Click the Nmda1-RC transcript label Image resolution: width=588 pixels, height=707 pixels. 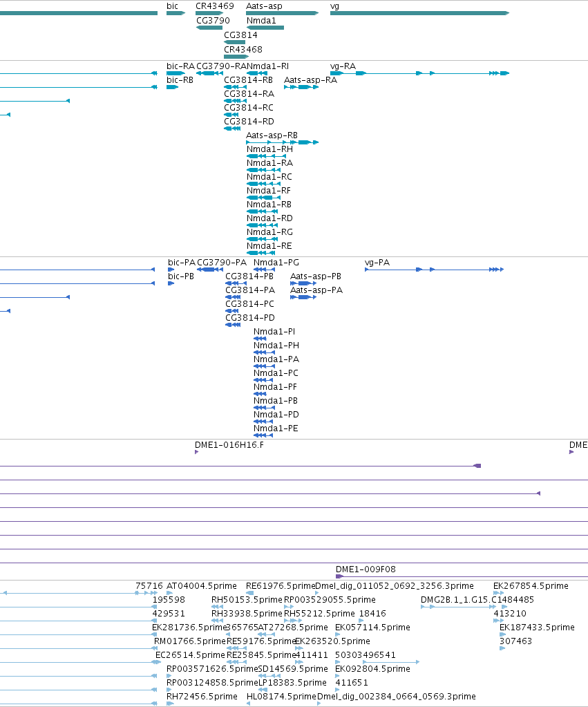point(269,177)
